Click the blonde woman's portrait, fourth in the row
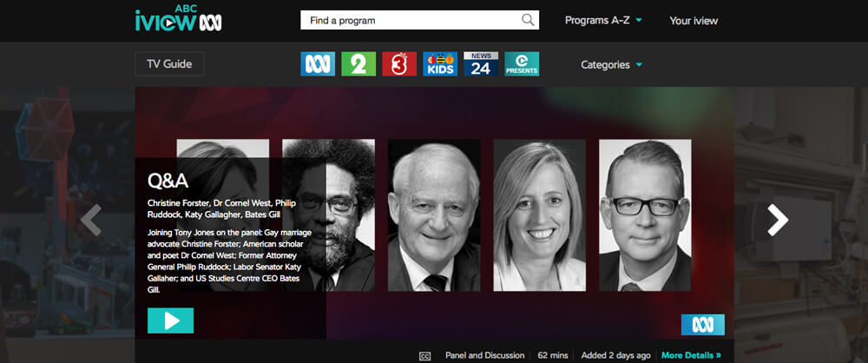The image size is (868, 363). pyautogui.click(x=540, y=215)
